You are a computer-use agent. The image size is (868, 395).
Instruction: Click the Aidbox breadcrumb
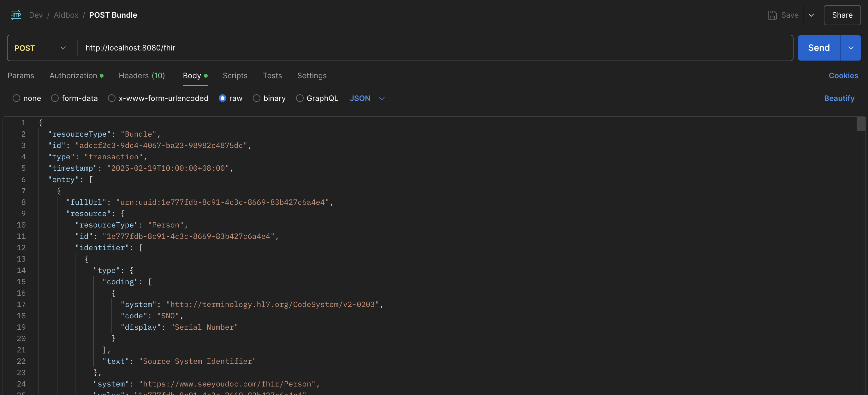66,15
